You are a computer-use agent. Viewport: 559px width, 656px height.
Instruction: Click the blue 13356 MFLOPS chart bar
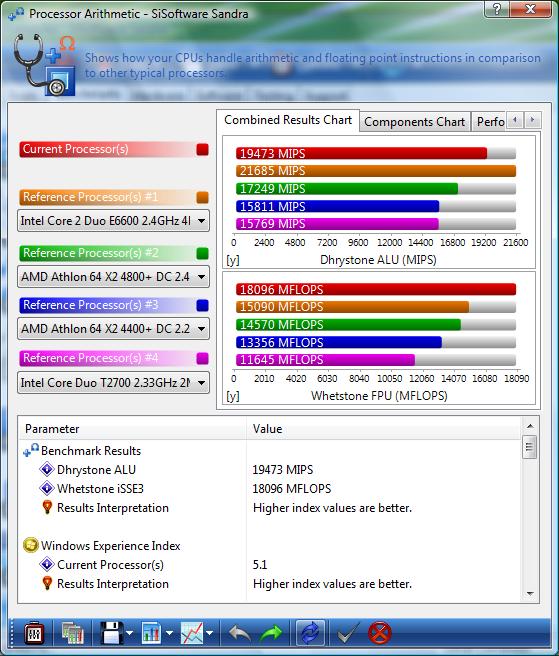[x=339, y=342]
